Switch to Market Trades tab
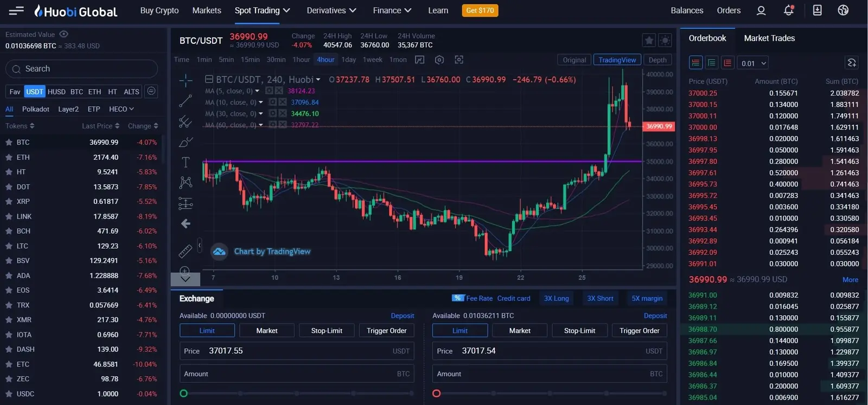This screenshot has height=405, width=868. coord(769,38)
